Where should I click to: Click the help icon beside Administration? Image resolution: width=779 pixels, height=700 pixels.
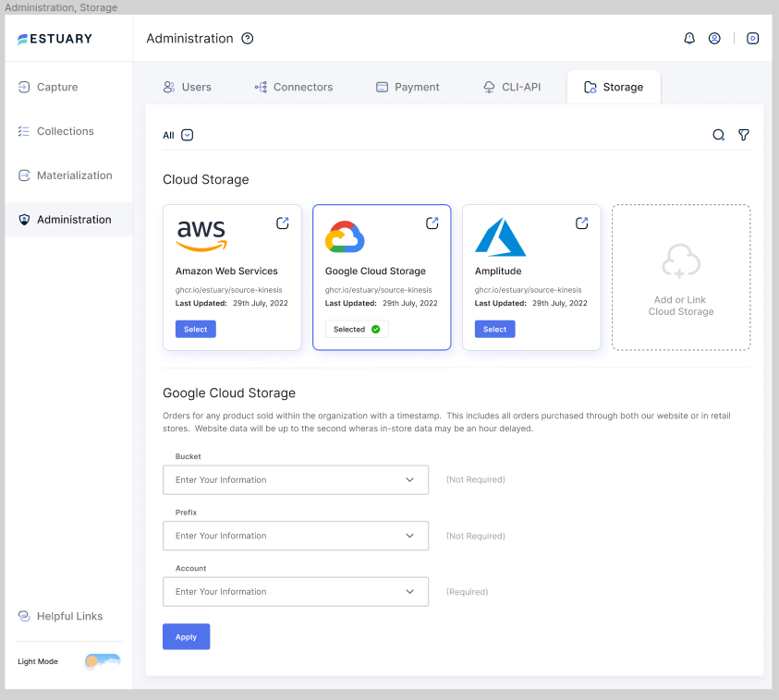pyautogui.click(x=246, y=38)
